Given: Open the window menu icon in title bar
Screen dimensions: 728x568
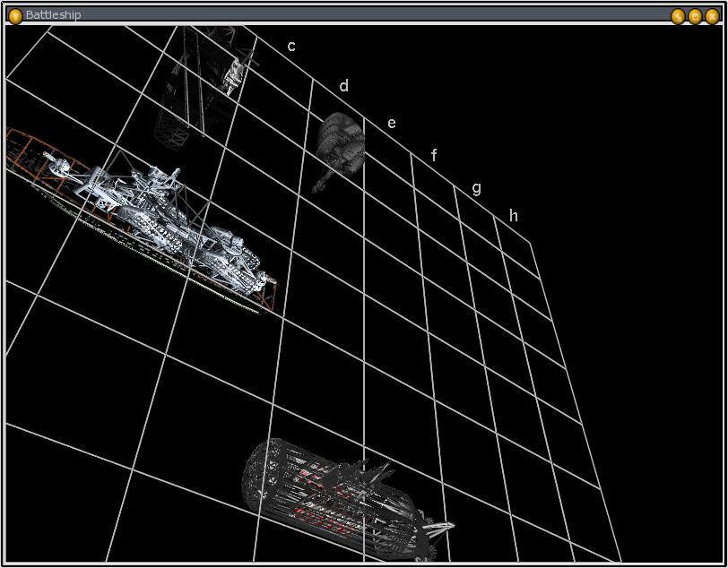Looking at the screenshot, I should pos(15,16).
